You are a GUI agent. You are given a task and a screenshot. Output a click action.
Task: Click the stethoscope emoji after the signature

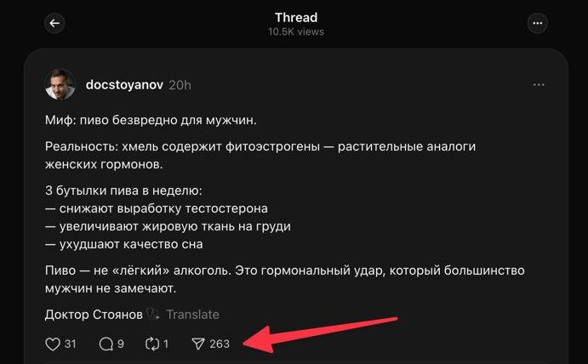153,314
